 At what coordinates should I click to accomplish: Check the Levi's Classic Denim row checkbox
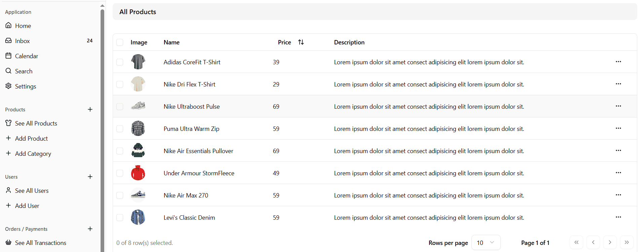[120, 217]
